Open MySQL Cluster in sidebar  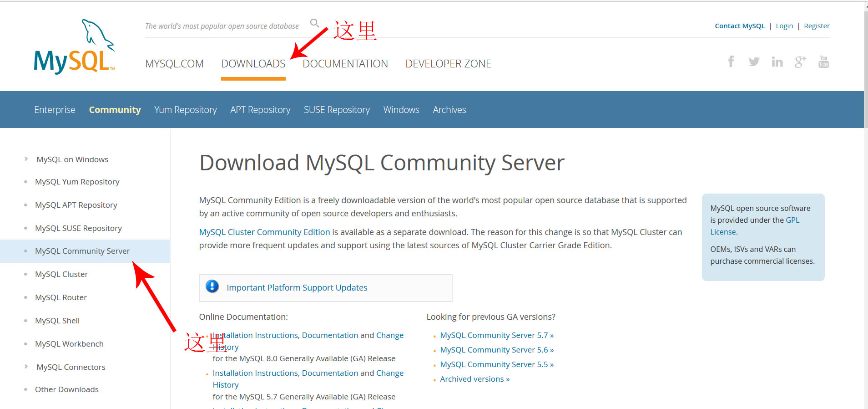click(61, 274)
